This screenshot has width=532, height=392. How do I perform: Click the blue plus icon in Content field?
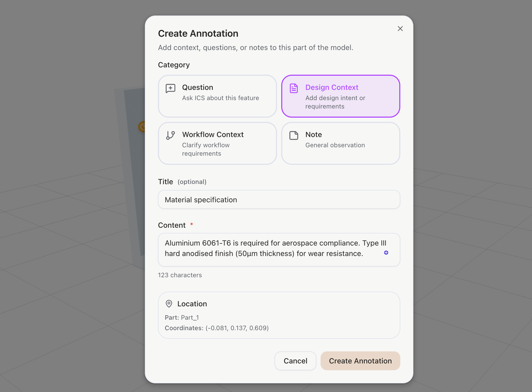386,253
